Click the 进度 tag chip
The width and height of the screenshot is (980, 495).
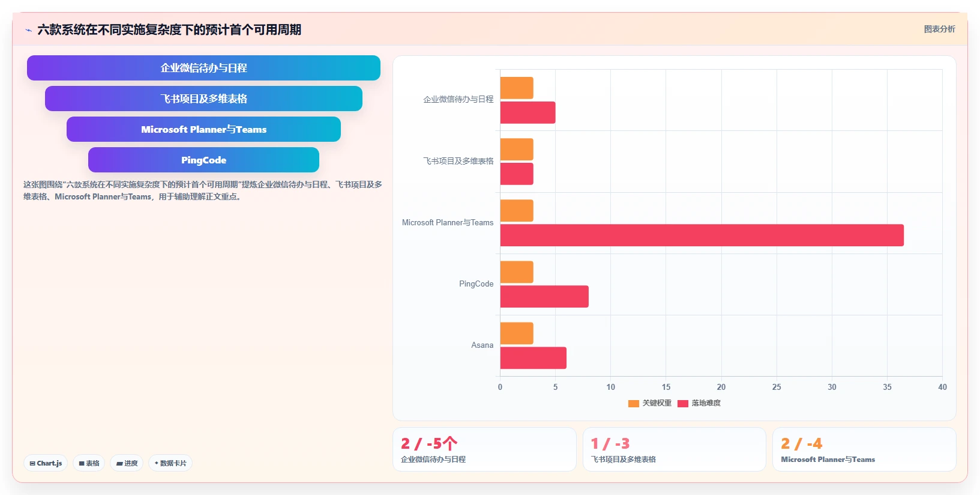pyautogui.click(x=127, y=463)
